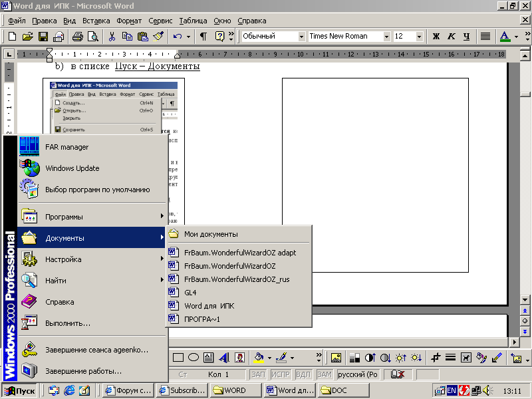Cut selection with the scissors icon
Image resolution: width=532 pixels, height=399 pixels.
coord(112,37)
